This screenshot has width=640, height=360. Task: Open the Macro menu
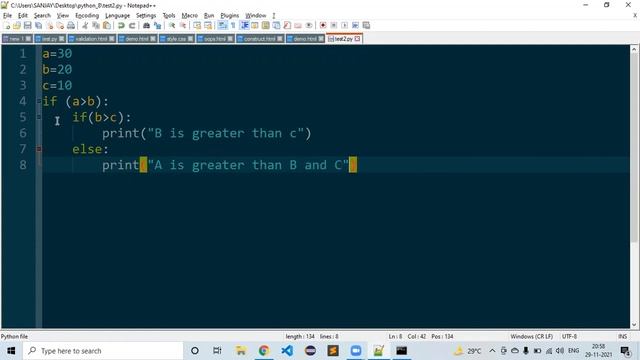pos(189,16)
